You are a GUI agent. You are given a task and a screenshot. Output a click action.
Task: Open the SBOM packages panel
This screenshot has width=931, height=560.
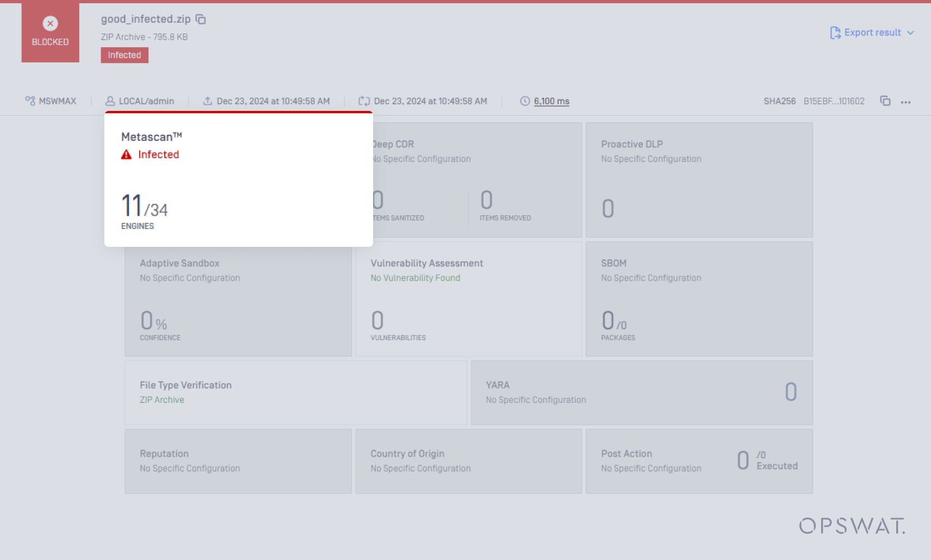point(699,299)
